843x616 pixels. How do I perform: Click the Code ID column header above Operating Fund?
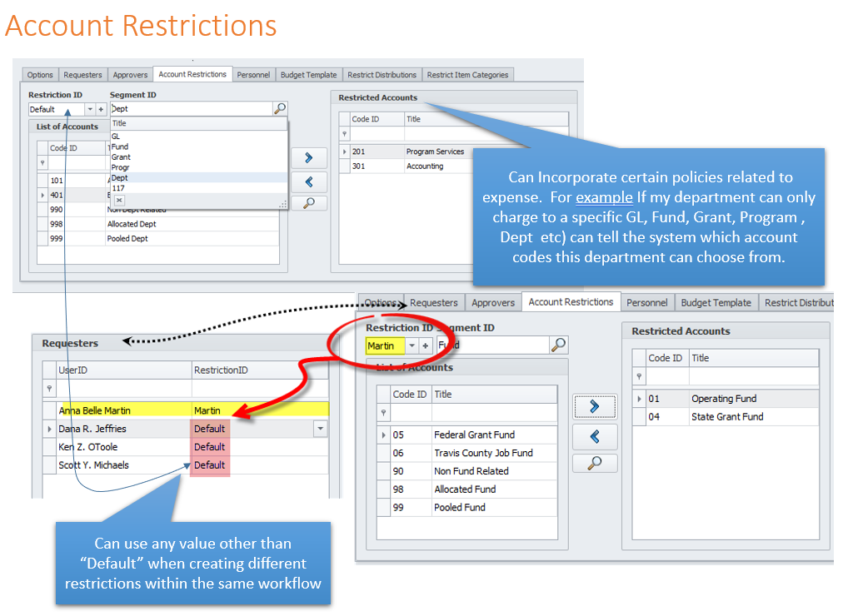point(665,358)
